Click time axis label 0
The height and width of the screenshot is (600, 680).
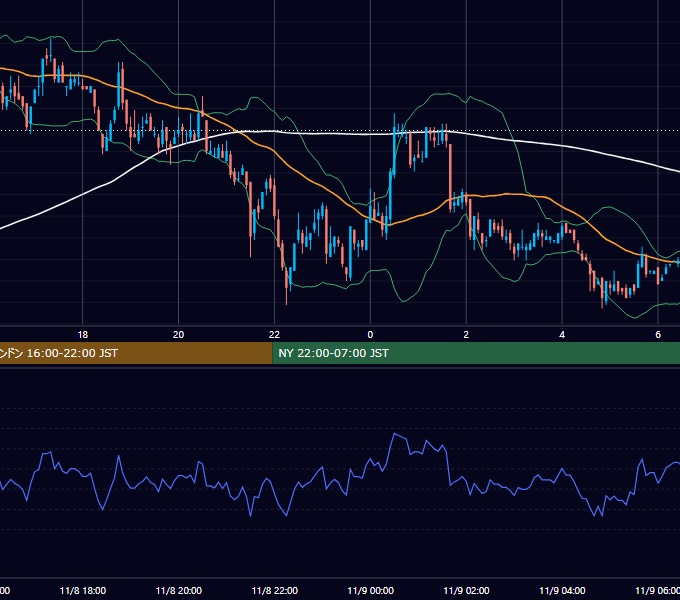(370, 335)
